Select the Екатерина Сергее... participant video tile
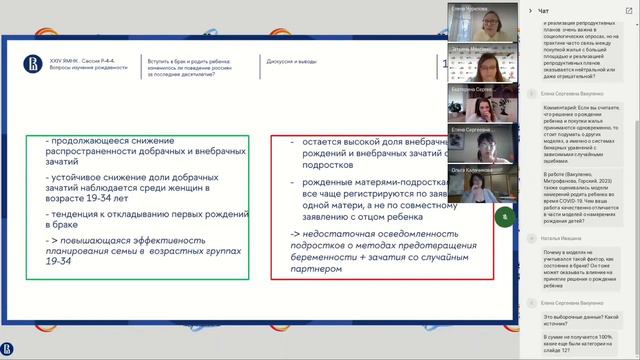The width and height of the screenshot is (640, 360). [482, 103]
